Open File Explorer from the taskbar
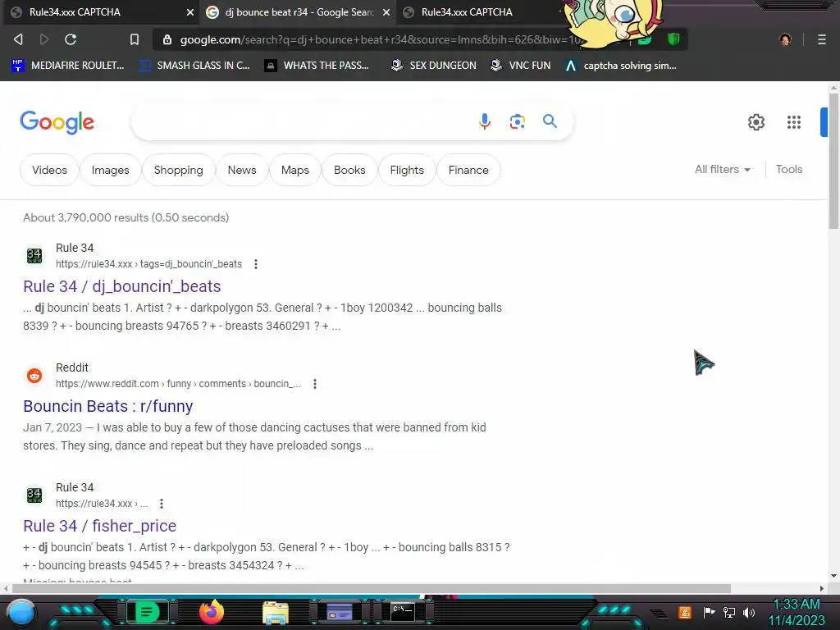The image size is (840, 630). 276,613
